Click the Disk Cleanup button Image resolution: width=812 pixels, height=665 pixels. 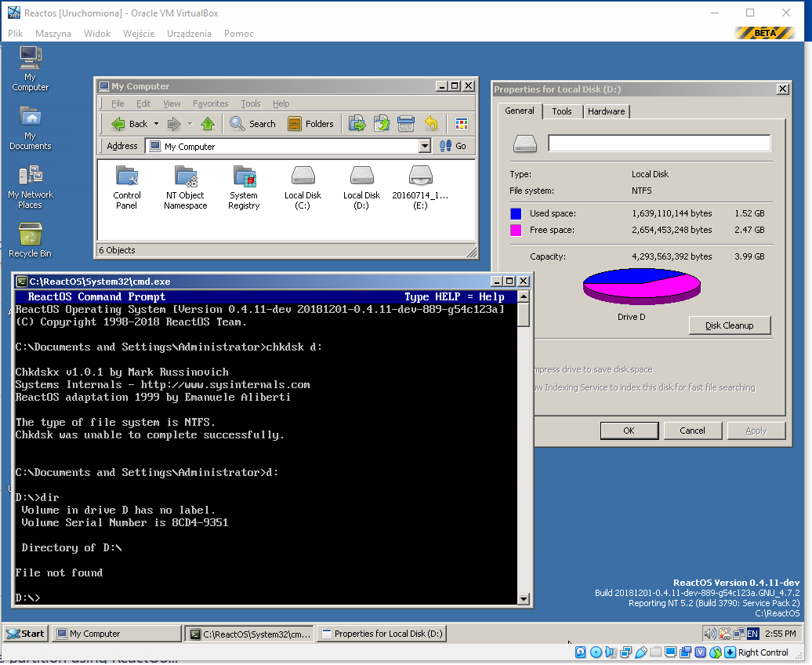tap(730, 325)
